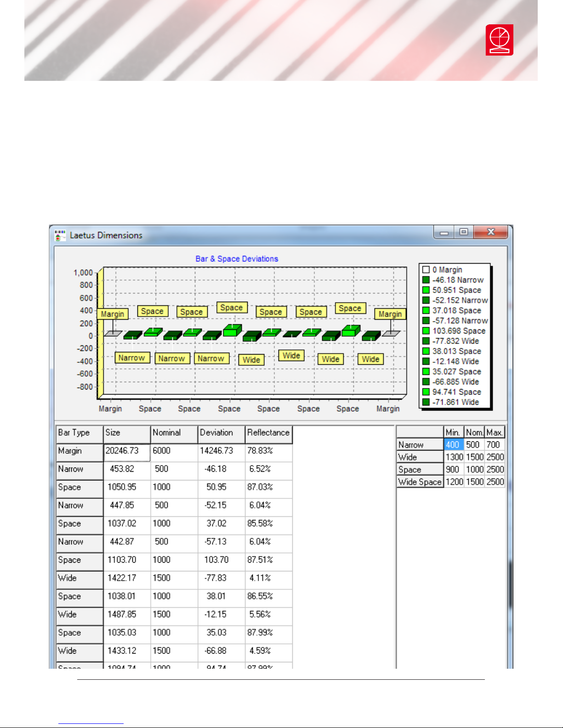Viewport: 563px width, 728px height.
Task: Close the Laetus Dimensions window
Action: 491,232
